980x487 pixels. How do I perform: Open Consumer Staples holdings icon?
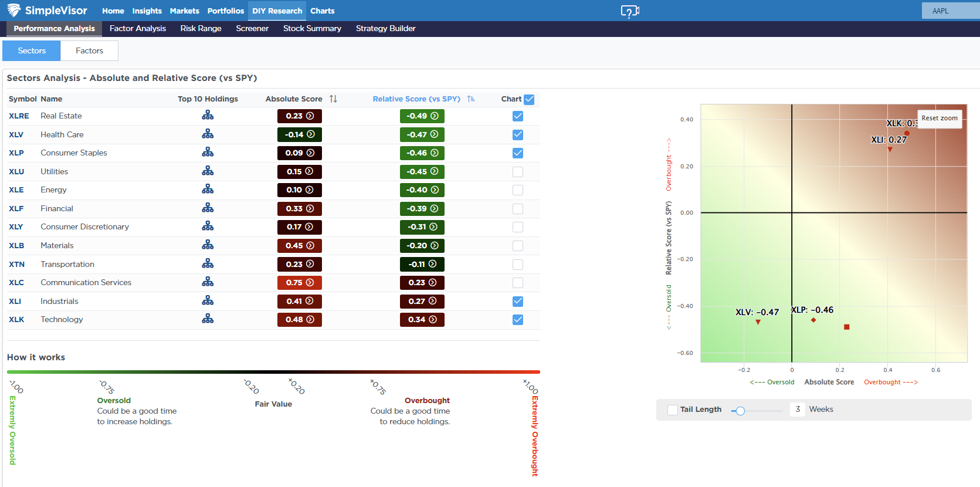click(208, 153)
